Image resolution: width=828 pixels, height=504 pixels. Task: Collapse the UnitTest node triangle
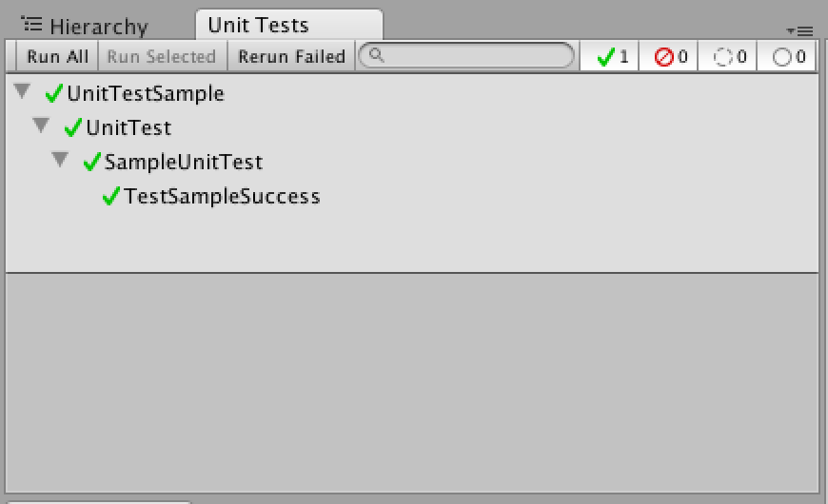point(41,126)
